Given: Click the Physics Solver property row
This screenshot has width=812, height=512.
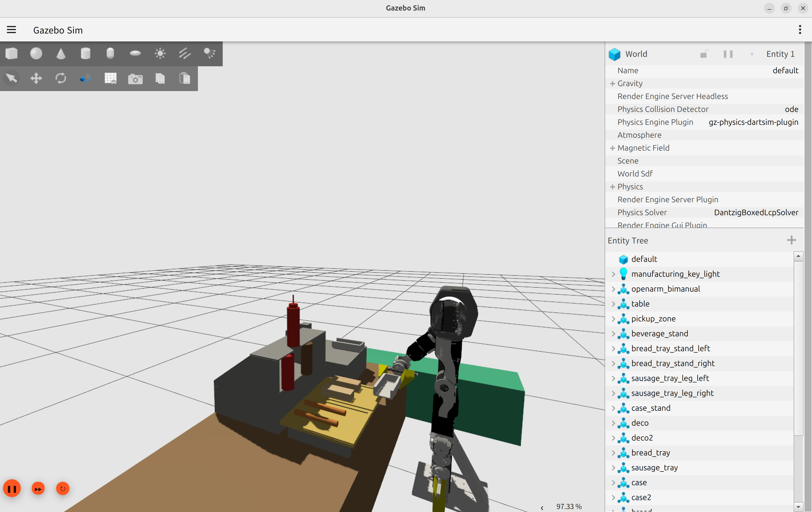Looking at the screenshot, I should [x=704, y=212].
